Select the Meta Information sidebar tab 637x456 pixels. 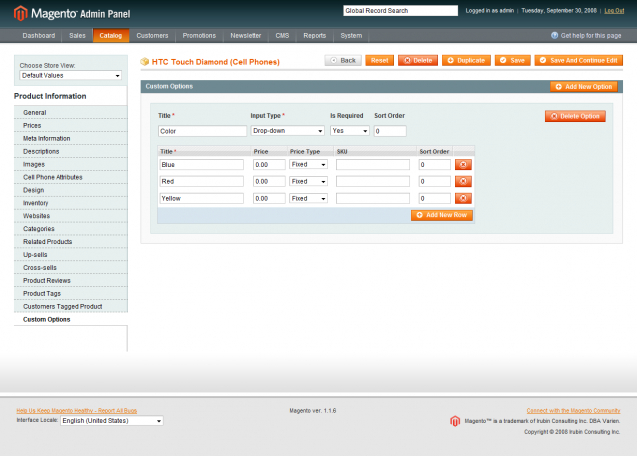click(x=71, y=139)
